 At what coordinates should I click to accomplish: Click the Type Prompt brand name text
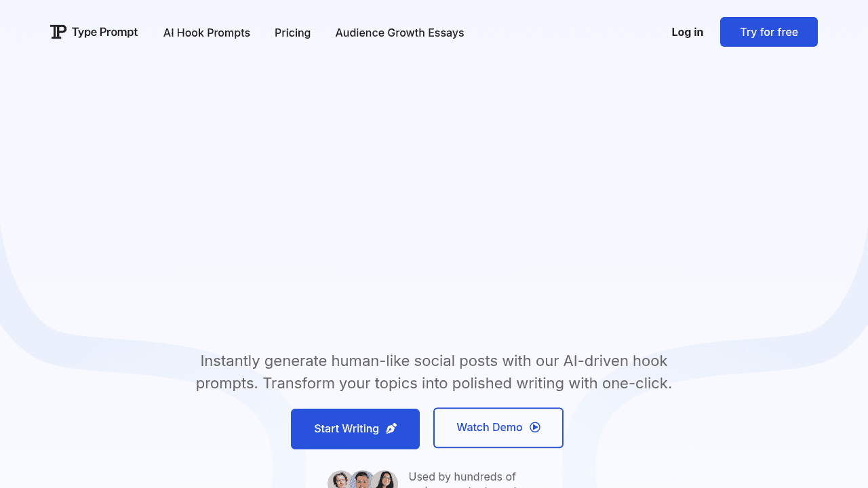point(105,32)
